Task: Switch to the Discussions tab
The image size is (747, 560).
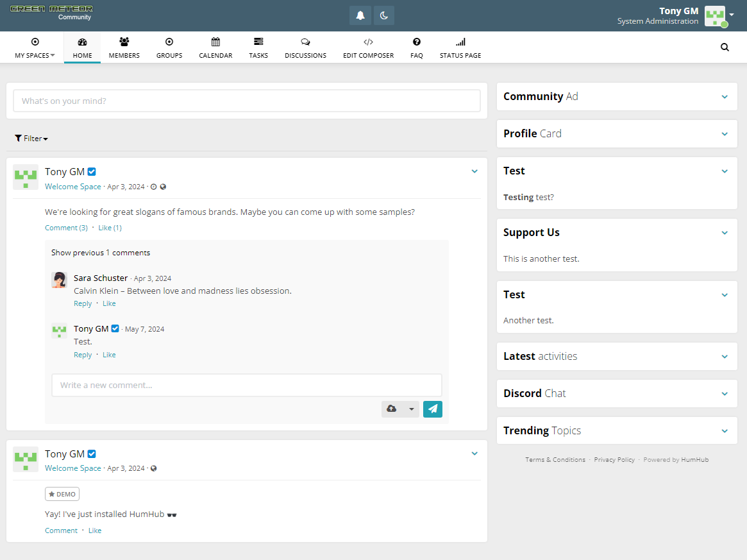Action: (x=305, y=47)
